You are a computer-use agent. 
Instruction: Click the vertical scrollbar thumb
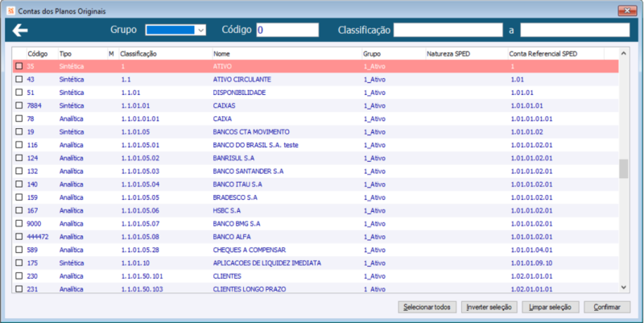click(x=623, y=169)
